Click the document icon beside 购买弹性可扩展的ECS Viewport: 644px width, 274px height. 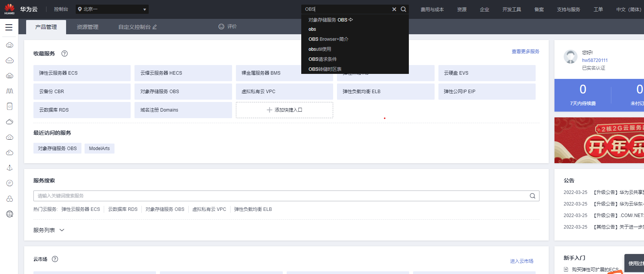pos(566,269)
